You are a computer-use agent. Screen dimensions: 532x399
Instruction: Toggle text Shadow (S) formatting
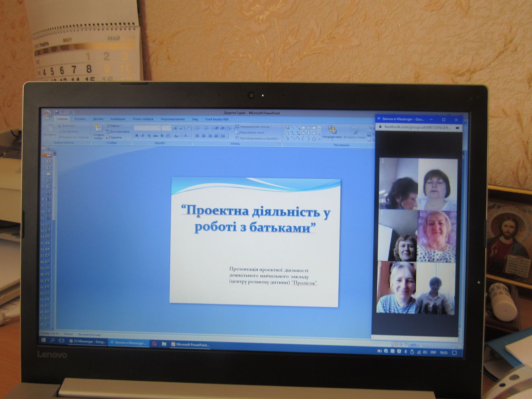(x=162, y=136)
